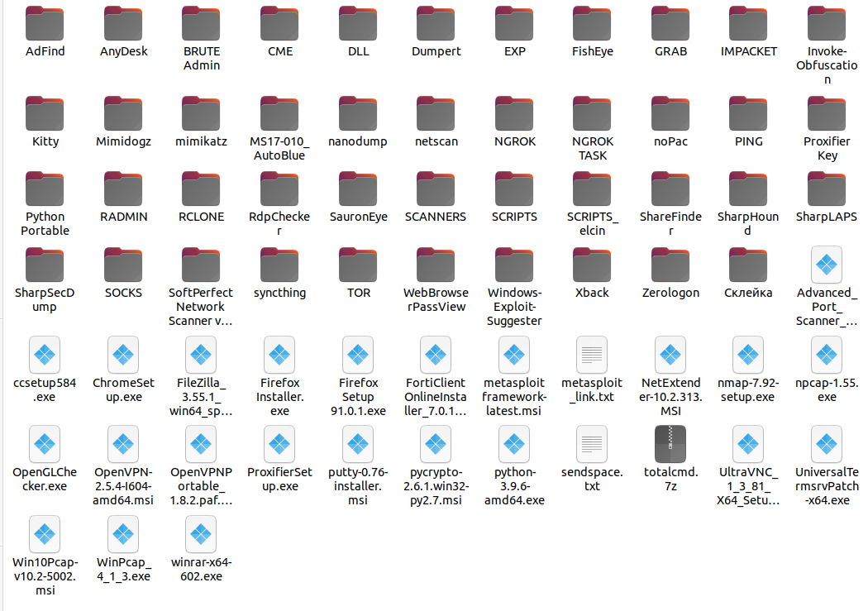Select the NGROK folder icon
This screenshot has width=868, height=611.
(x=514, y=114)
